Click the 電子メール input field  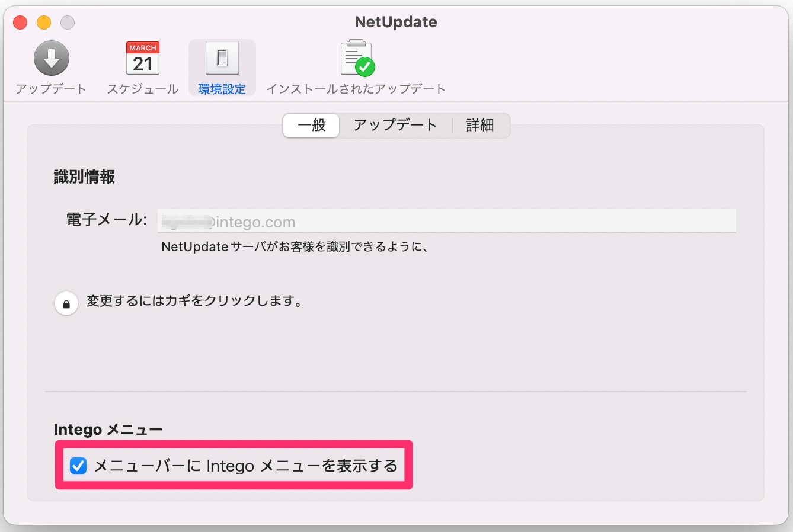coord(447,222)
